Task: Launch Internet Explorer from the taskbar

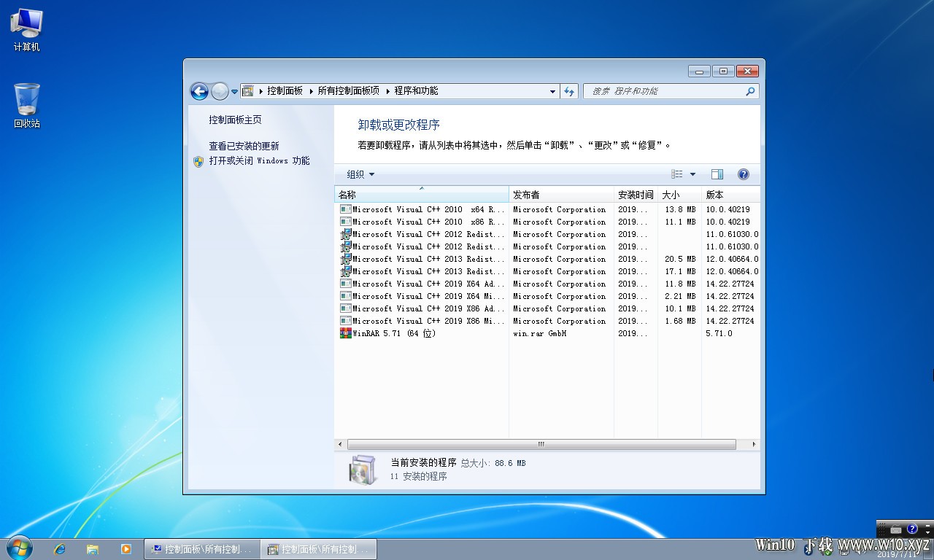Action: click(x=60, y=549)
